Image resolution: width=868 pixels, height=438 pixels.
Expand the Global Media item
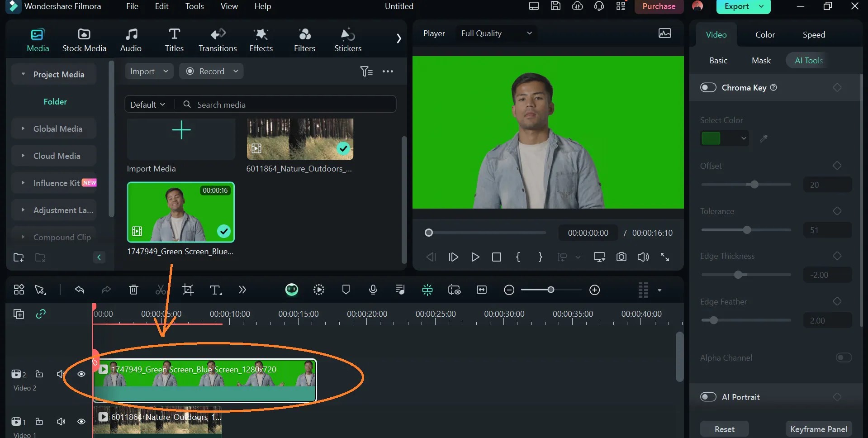(23, 129)
